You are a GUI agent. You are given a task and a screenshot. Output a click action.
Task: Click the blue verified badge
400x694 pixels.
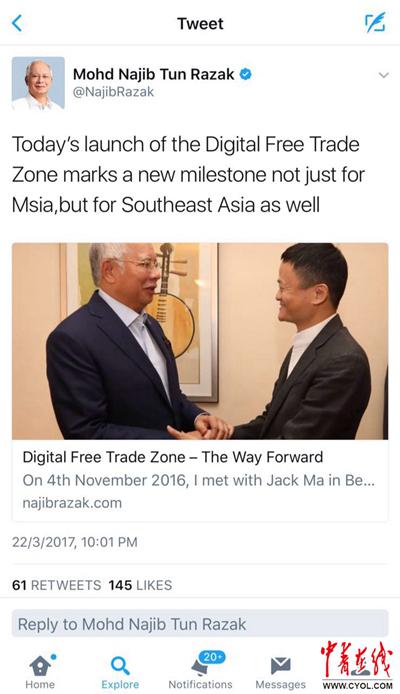point(246,74)
